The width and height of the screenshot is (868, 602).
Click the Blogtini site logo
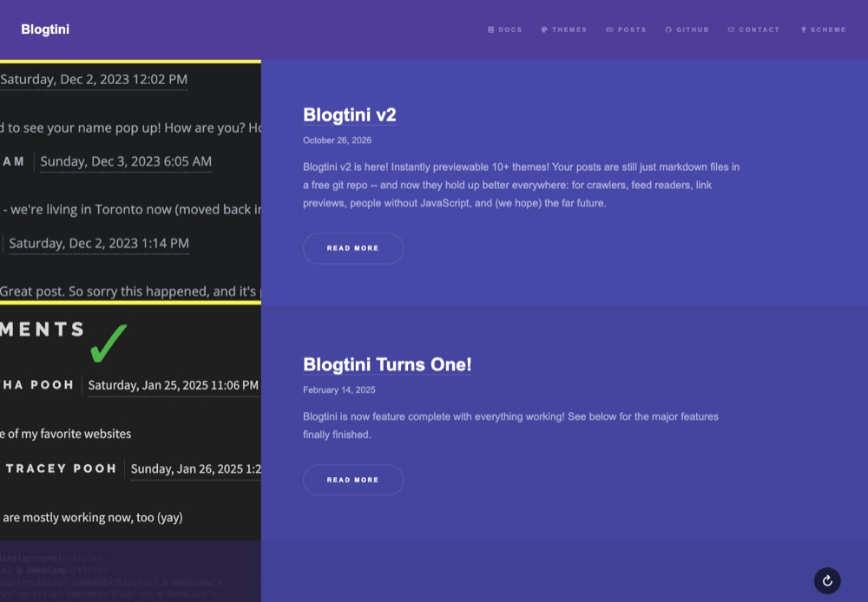pyautogui.click(x=45, y=29)
